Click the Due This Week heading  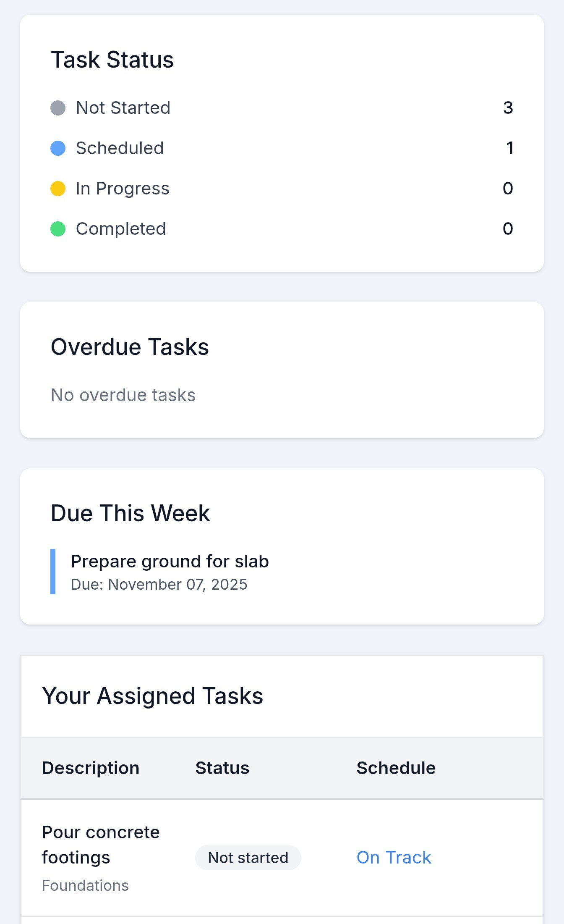click(x=130, y=513)
